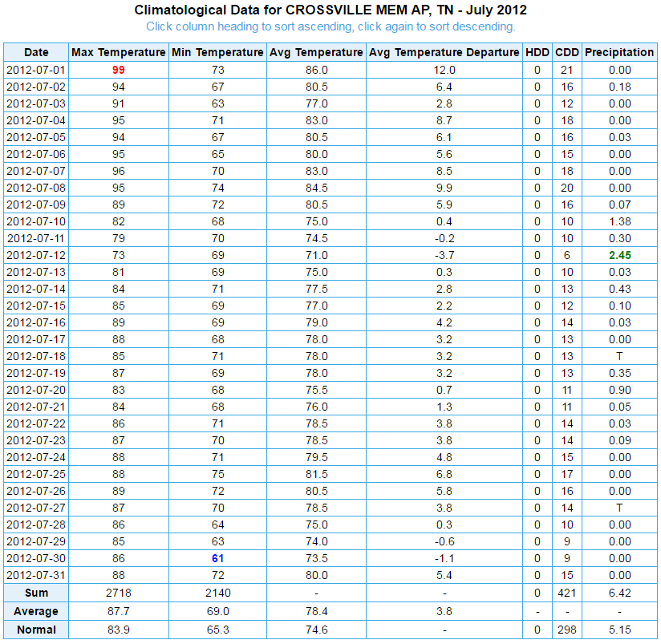Viewport: 661px width, 644px height.
Task: Click the 73 max temperature on 2012-07-12
Action: coord(119,255)
